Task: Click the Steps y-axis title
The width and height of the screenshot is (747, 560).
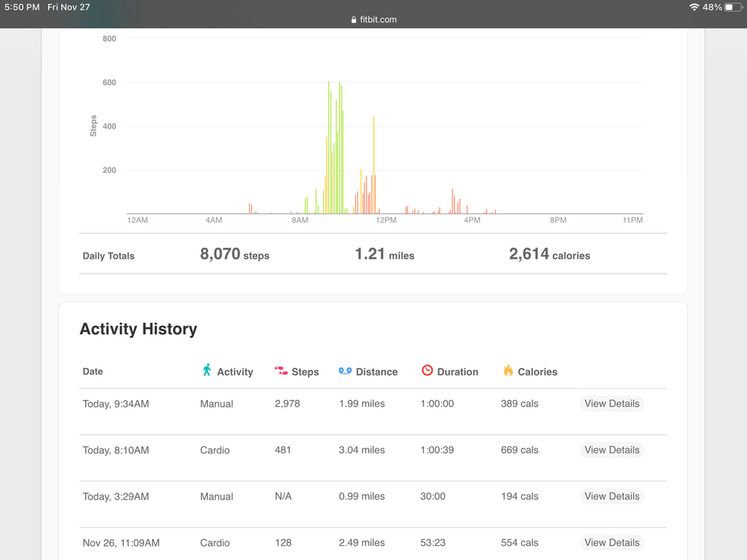Action: pos(93,126)
